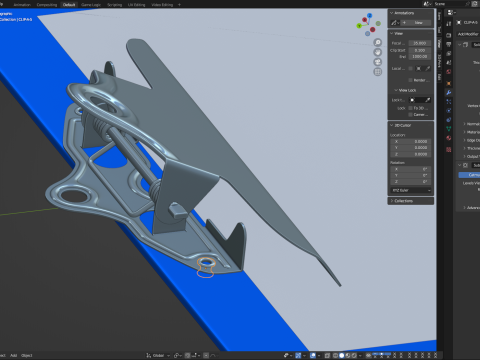Click the Local Camera eyedropper icon
This screenshot has height=360, width=480.
[427, 68]
